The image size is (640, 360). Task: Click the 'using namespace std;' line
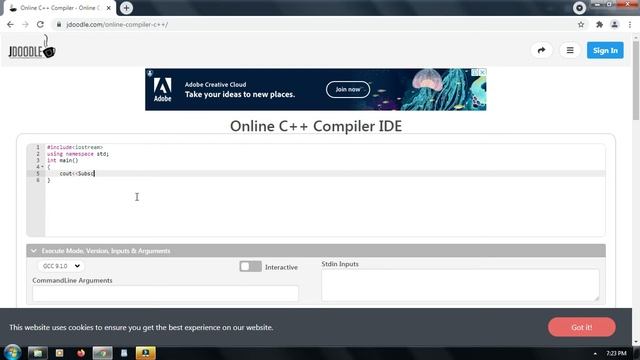click(x=78, y=154)
